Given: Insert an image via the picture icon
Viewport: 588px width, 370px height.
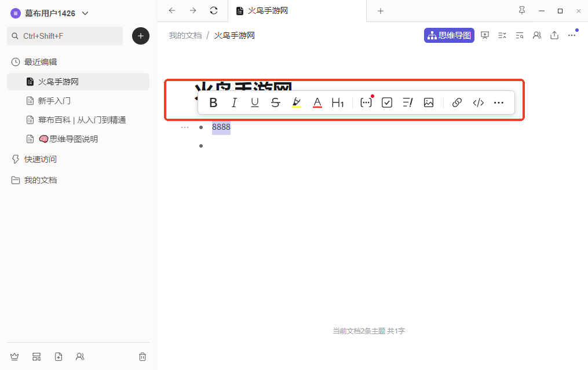Looking at the screenshot, I should pyautogui.click(x=429, y=102).
